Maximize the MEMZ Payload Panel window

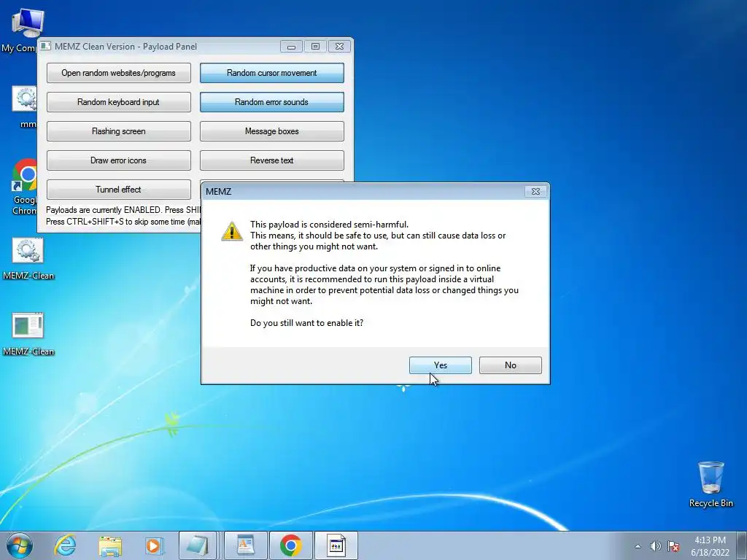pyautogui.click(x=315, y=46)
